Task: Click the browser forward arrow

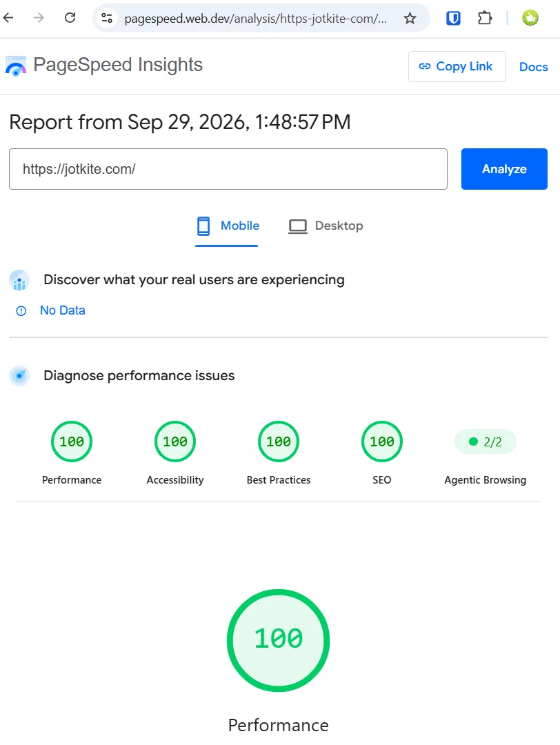Action: tap(39, 18)
